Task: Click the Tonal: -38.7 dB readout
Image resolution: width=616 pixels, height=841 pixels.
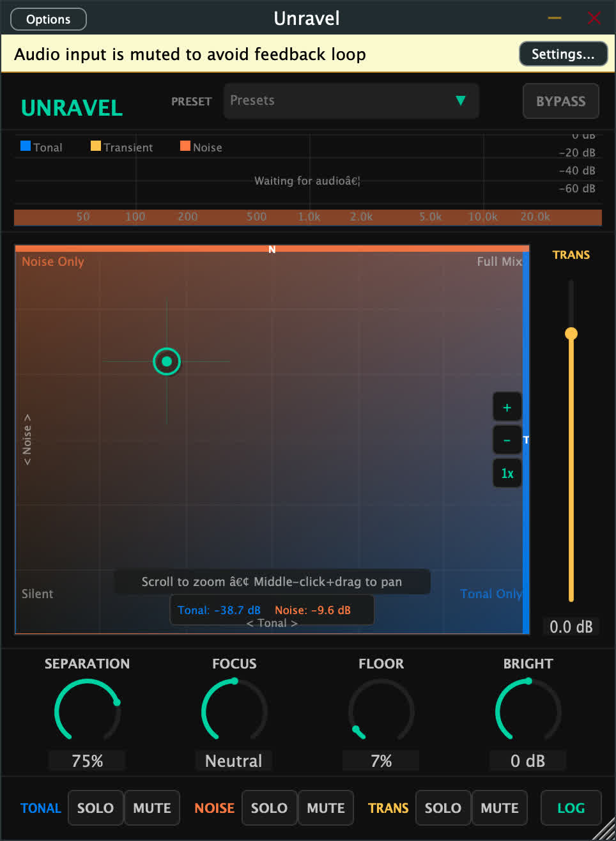Action: (x=219, y=610)
